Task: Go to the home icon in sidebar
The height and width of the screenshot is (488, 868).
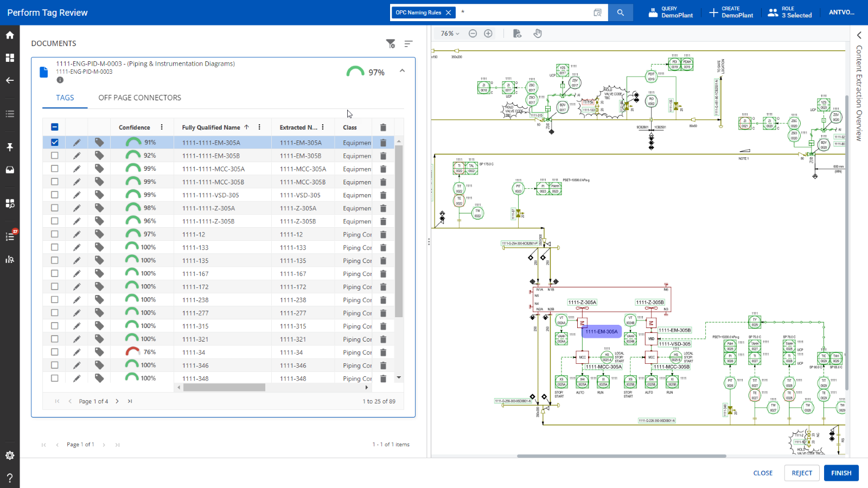Action: click(x=10, y=35)
